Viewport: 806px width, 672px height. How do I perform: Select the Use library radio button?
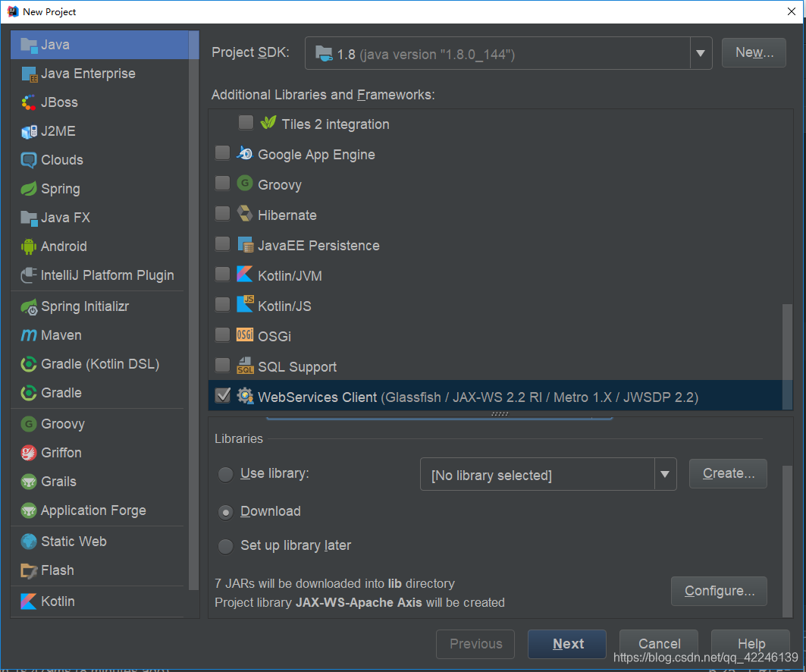[226, 475]
